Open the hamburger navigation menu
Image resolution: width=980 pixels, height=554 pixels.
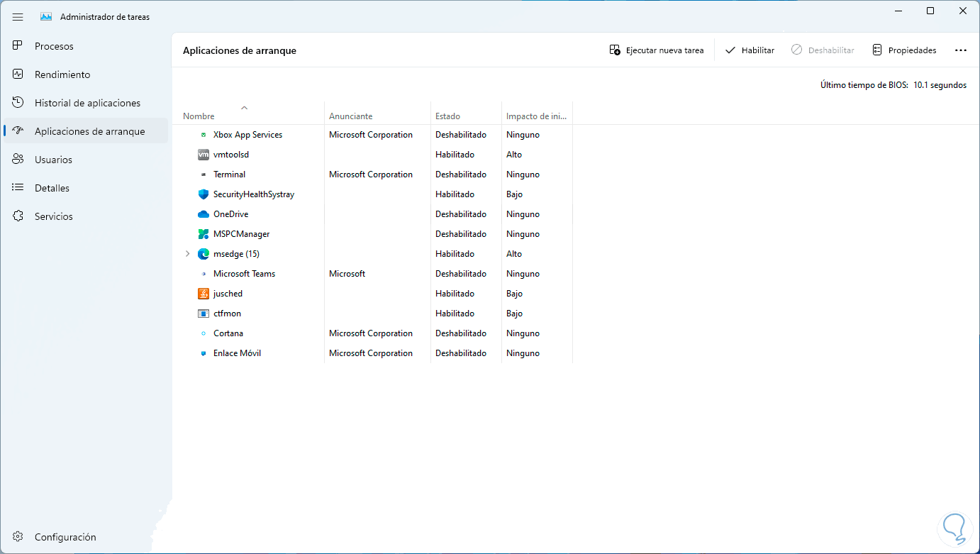click(x=18, y=16)
